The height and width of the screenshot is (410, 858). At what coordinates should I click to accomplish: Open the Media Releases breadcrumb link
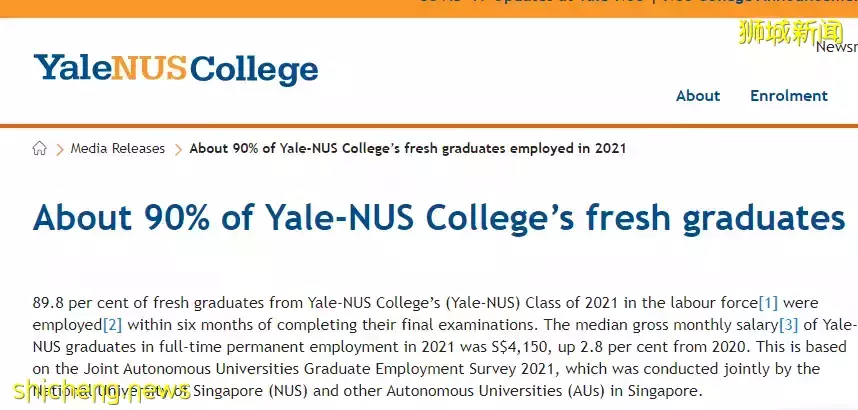(x=117, y=148)
